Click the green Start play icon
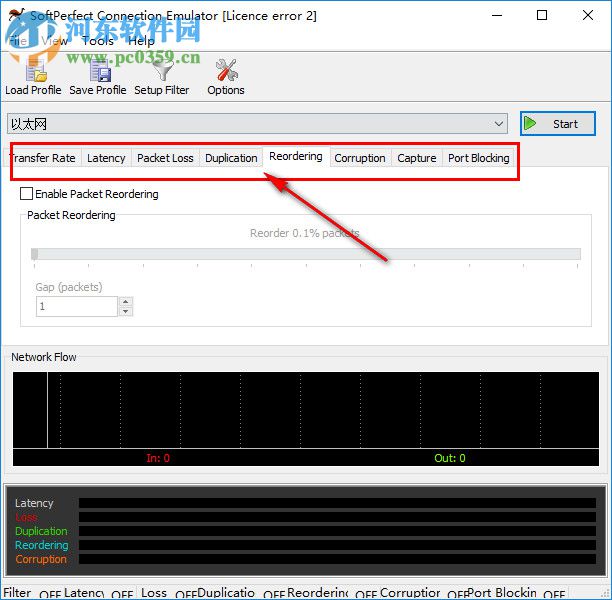This screenshot has width=612, height=600. (530, 123)
